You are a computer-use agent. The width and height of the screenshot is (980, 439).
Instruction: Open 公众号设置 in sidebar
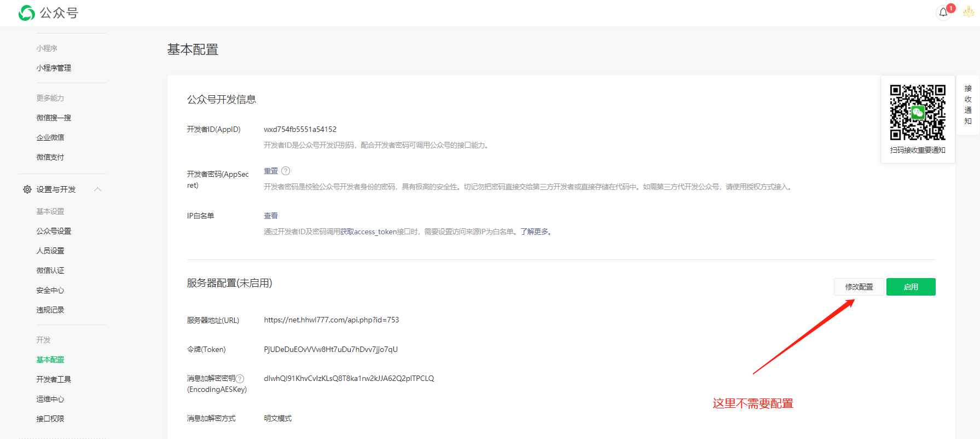pyautogui.click(x=54, y=231)
